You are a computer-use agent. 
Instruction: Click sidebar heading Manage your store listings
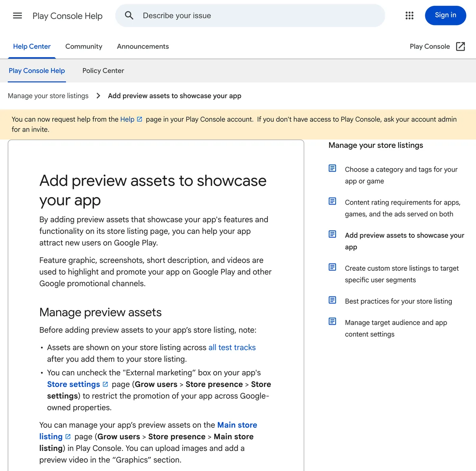coord(376,145)
